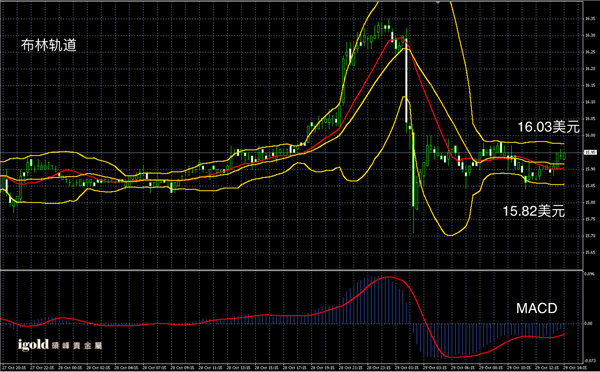Click the large falling white candlestick after the peak
The width and height of the screenshot is (600, 372).
point(406,79)
